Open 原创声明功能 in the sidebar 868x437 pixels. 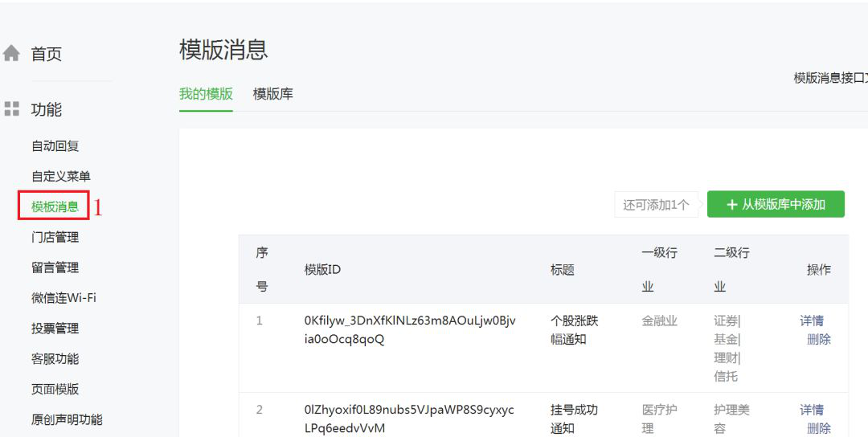click(67, 419)
